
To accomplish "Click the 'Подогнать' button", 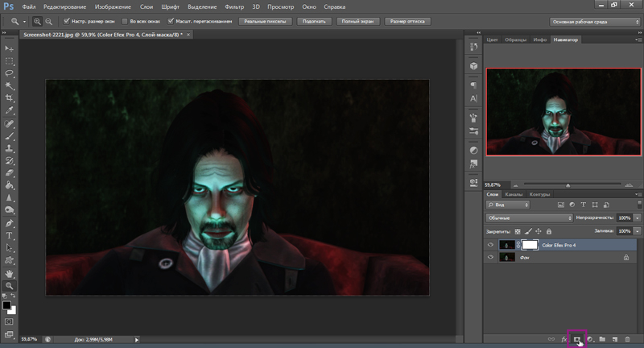I will [x=314, y=22].
